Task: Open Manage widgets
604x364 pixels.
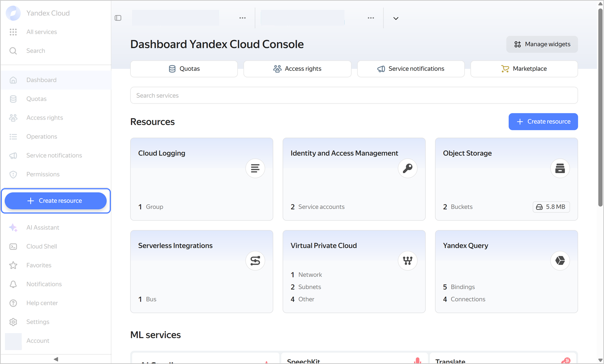Action: [x=542, y=44]
